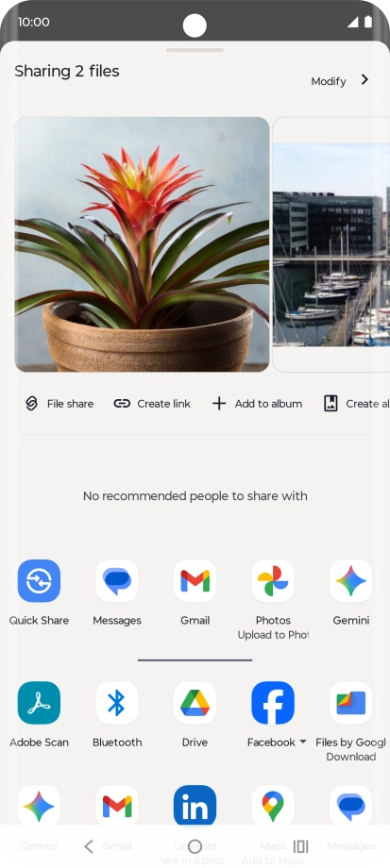
Task: Upload to Google Drive icon
Action: (195, 703)
